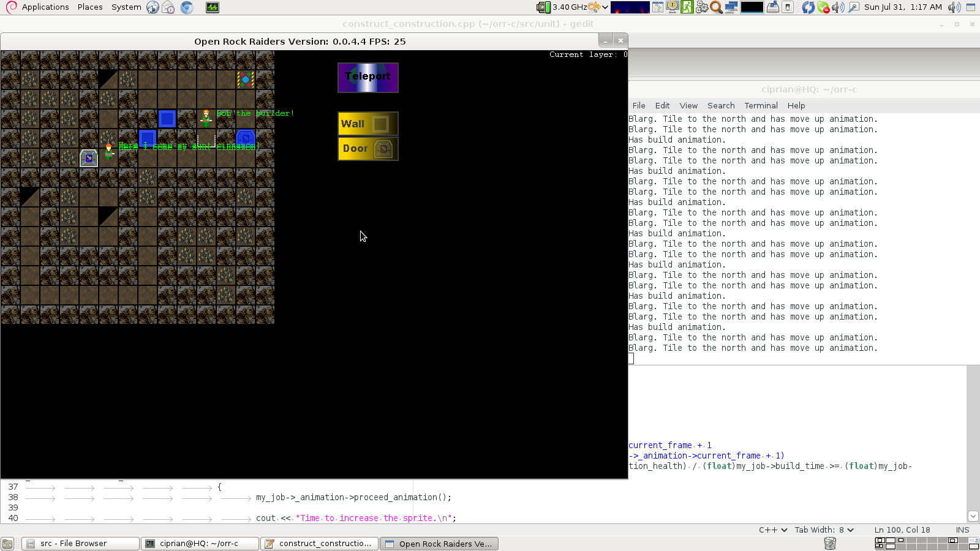Click the network computers panel icon
This screenshot has width=980, height=551.
[x=731, y=7]
